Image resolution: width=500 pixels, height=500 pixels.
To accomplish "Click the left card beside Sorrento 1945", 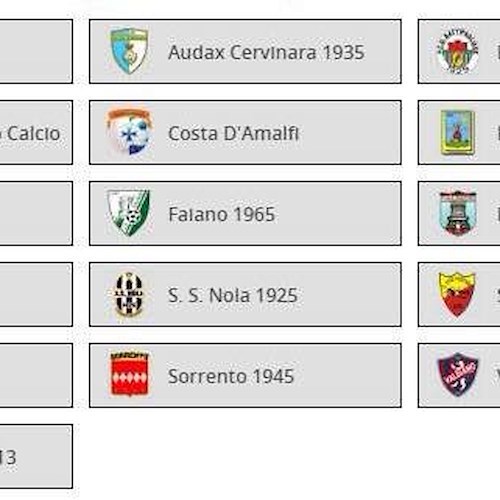I will [36, 375].
